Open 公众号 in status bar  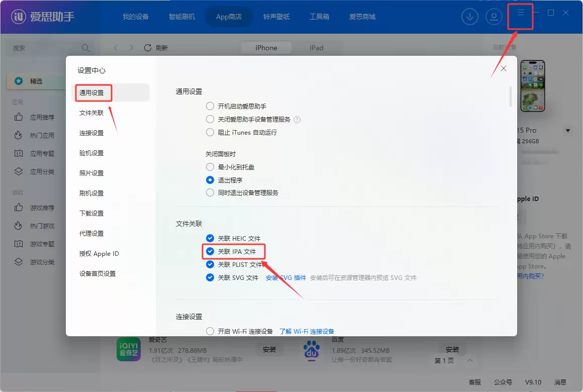(x=503, y=382)
